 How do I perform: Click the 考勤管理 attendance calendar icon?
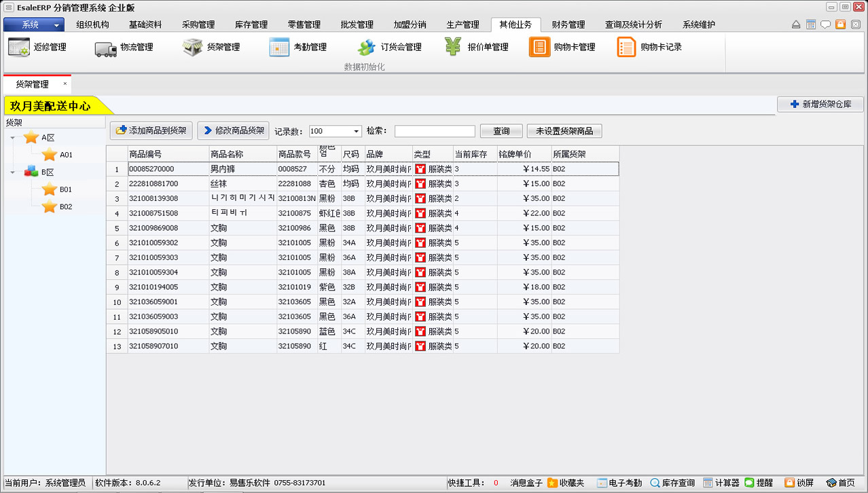pos(279,48)
